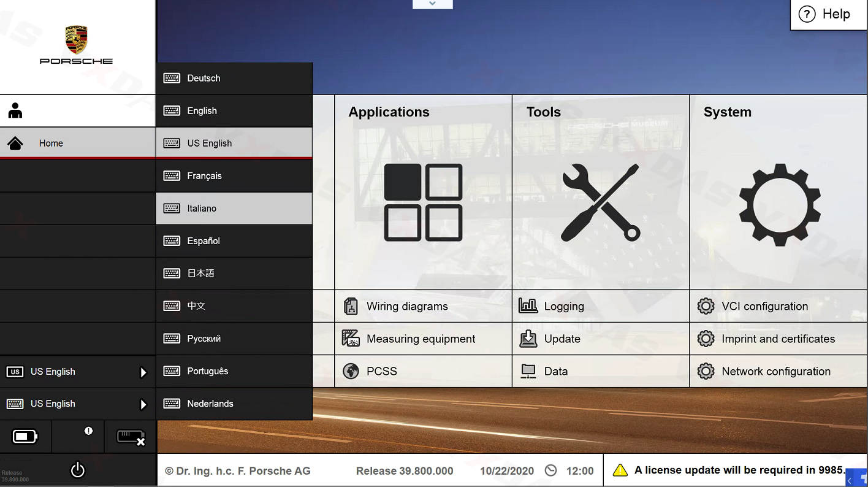The width and height of the screenshot is (868, 487).
Task: Open the Data tool
Action: (x=556, y=371)
